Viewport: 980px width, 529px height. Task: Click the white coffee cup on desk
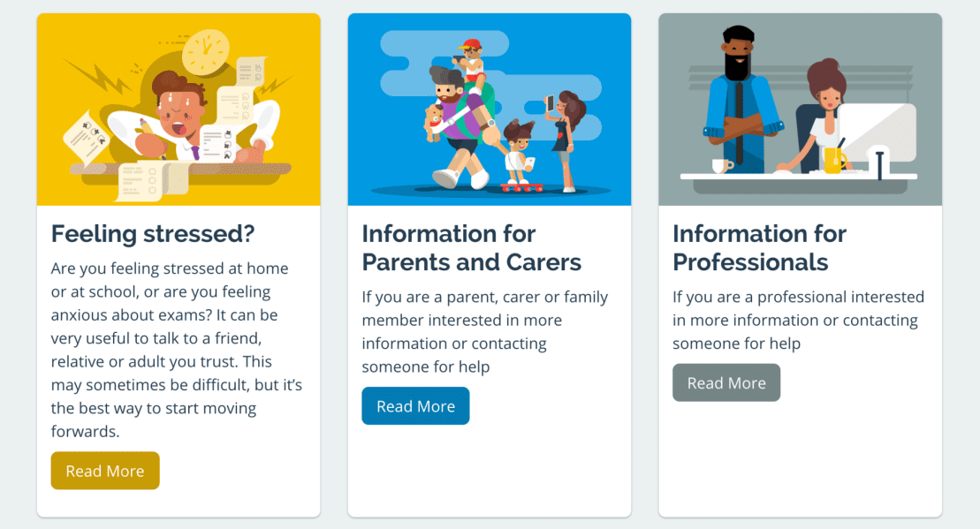[x=723, y=166]
